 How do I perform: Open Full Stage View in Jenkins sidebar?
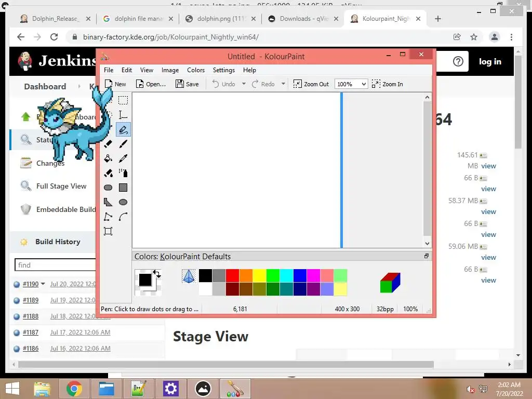(61, 186)
